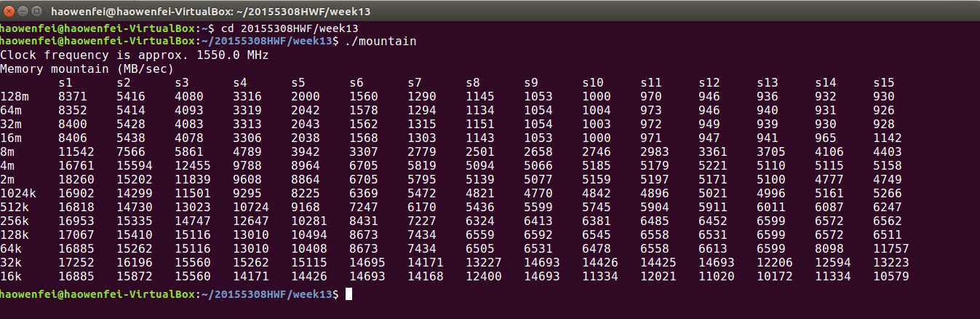The height and width of the screenshot is (319, 980).
Task: Click row label 8m
Action: coord(7,152)
